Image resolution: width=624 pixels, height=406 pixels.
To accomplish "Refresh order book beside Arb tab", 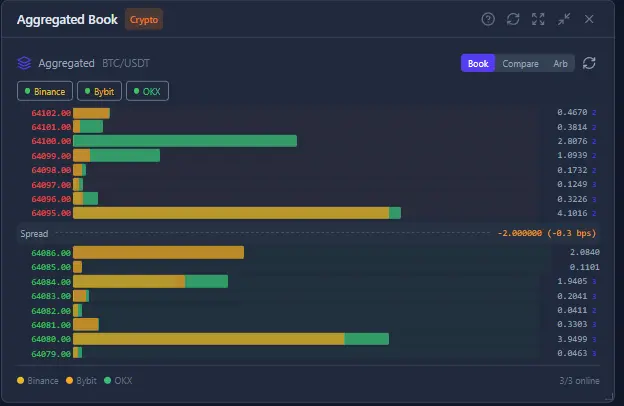I will click(x=589, y=63).
